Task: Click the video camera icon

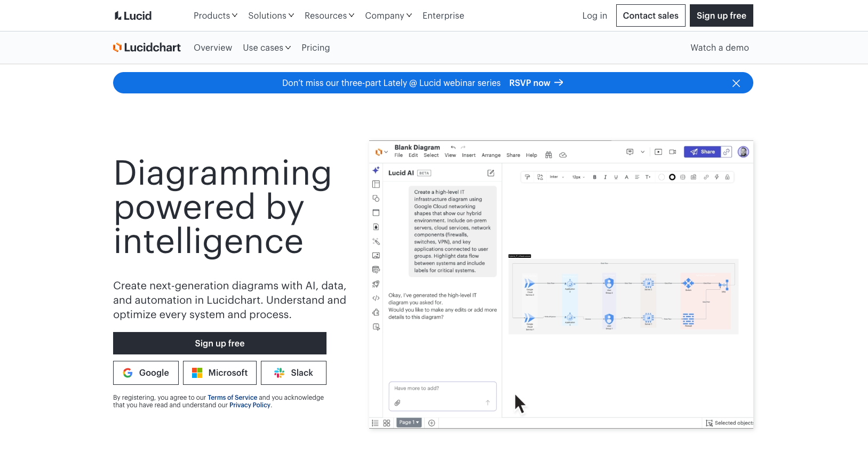Action: (x=673, y=152)
